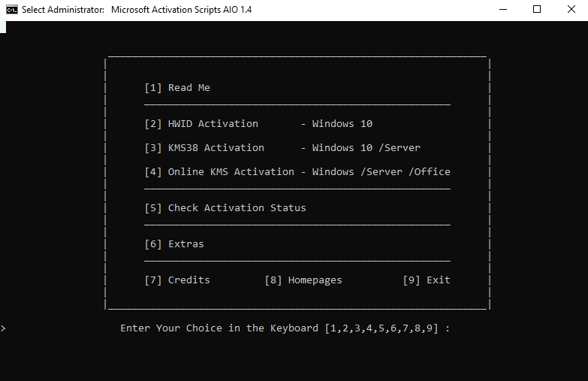Click the window title 'Microsoft Activation Scripts AIO 1.4'
The width and height of the screenshot is (588, 381).
coord(182,10)
